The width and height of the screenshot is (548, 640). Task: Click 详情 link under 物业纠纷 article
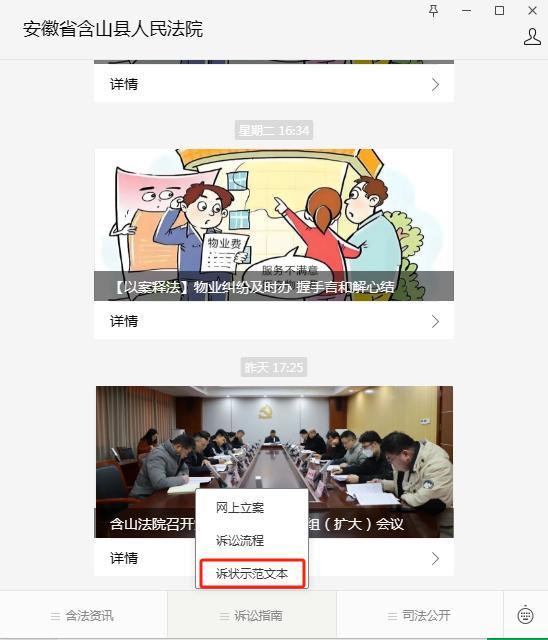[x=124, y=321]
